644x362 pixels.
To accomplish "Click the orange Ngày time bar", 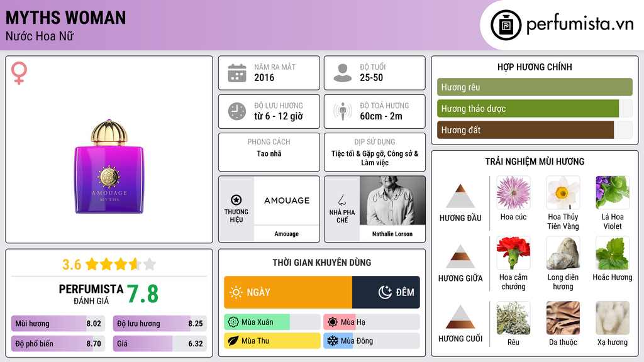I will 288,292.
